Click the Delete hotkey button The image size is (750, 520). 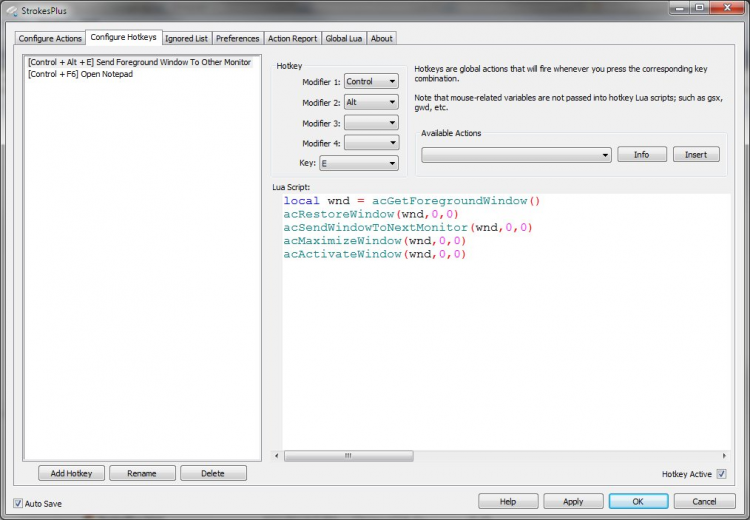(213, 473)
